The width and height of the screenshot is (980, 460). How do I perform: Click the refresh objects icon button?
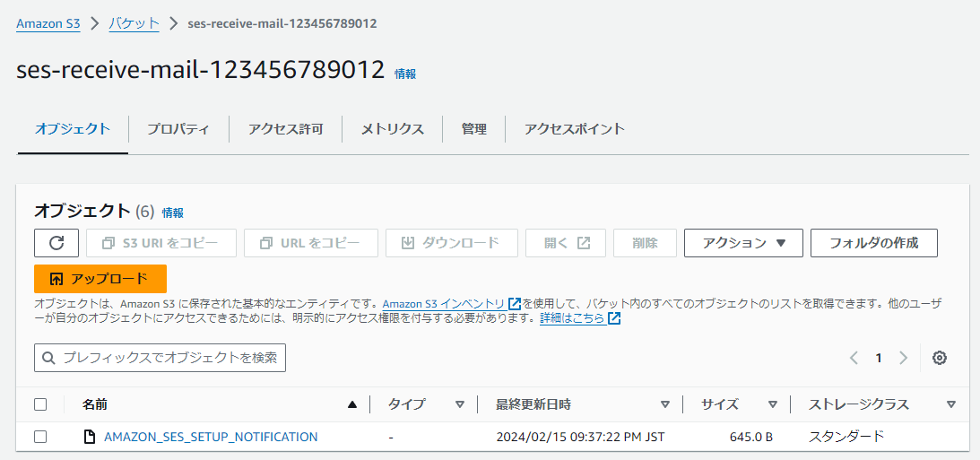56,243
